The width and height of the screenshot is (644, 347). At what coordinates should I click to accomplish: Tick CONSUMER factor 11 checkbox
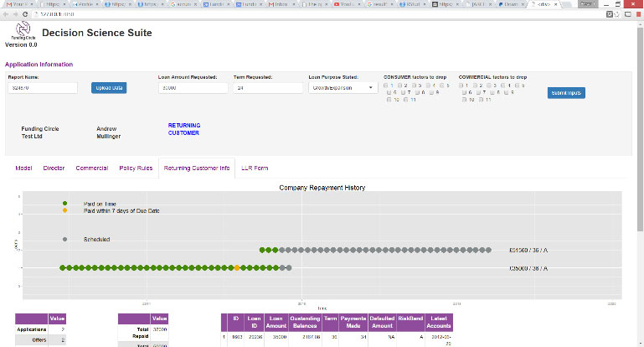(406, 100)
